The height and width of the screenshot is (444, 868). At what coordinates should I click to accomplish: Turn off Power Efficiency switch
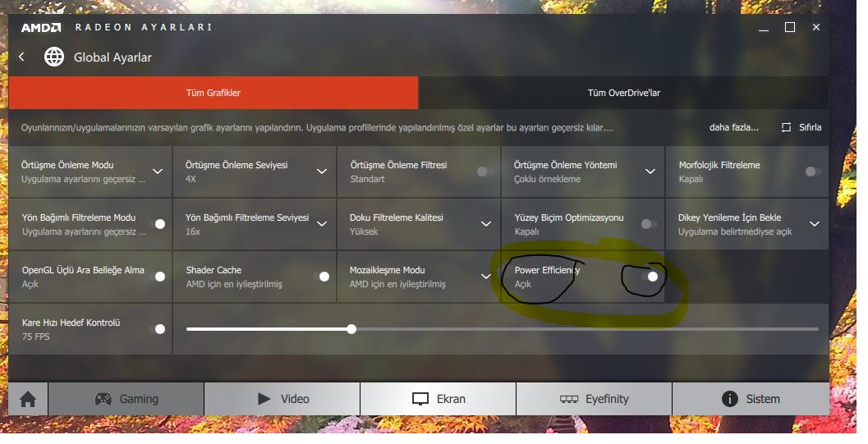650,277
